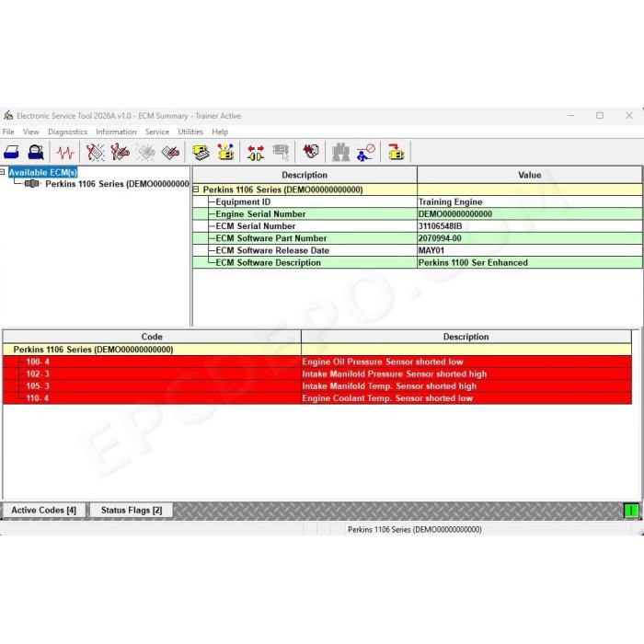
Task: Open Print Preview from the toolbar
Action: click(x=36, y=153)
